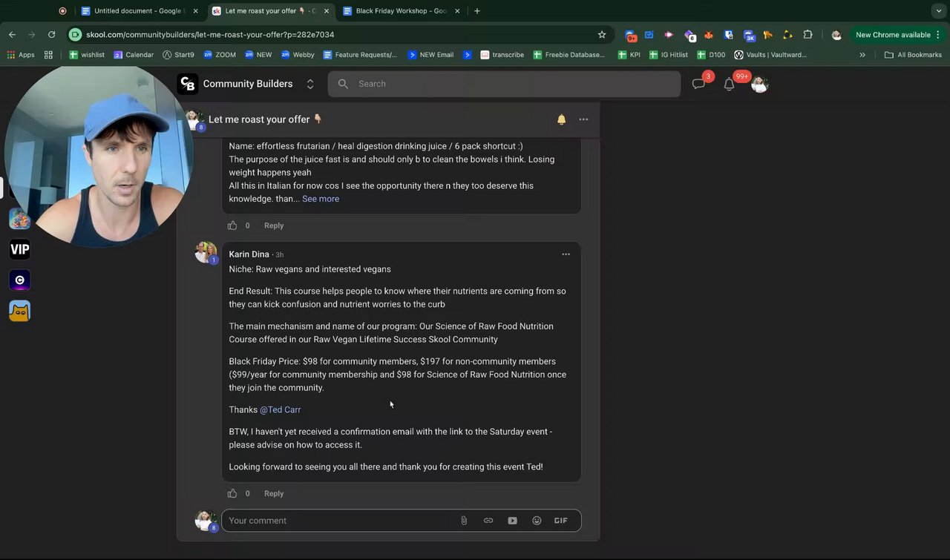This screenshot has height=560, width=950.
Task: Open the Skool chat messages icon
Action: tap(698, 84)
